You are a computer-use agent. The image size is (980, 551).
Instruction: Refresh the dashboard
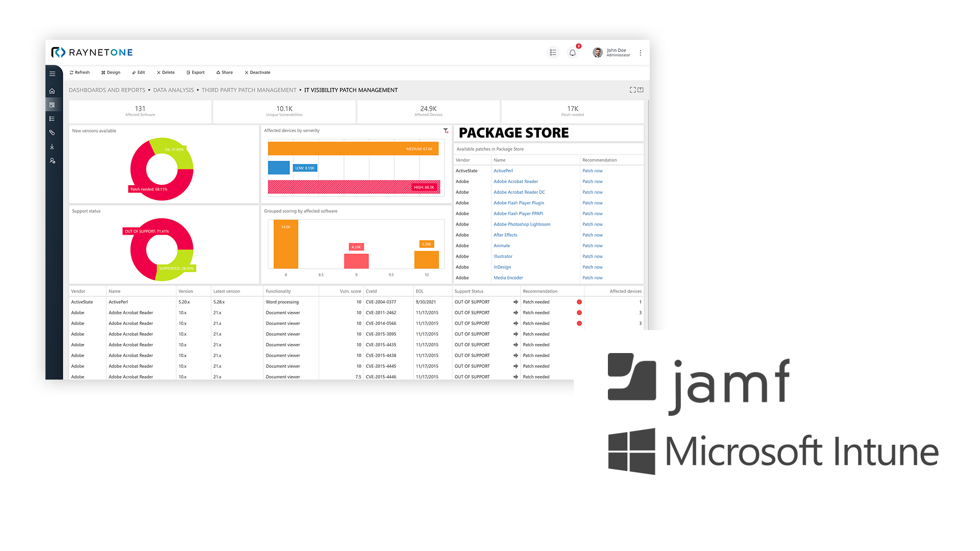[80, 72]
